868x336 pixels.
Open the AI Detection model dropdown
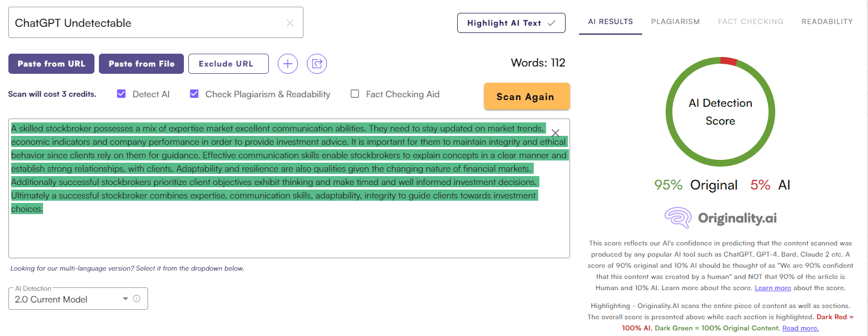click(78, 299)
